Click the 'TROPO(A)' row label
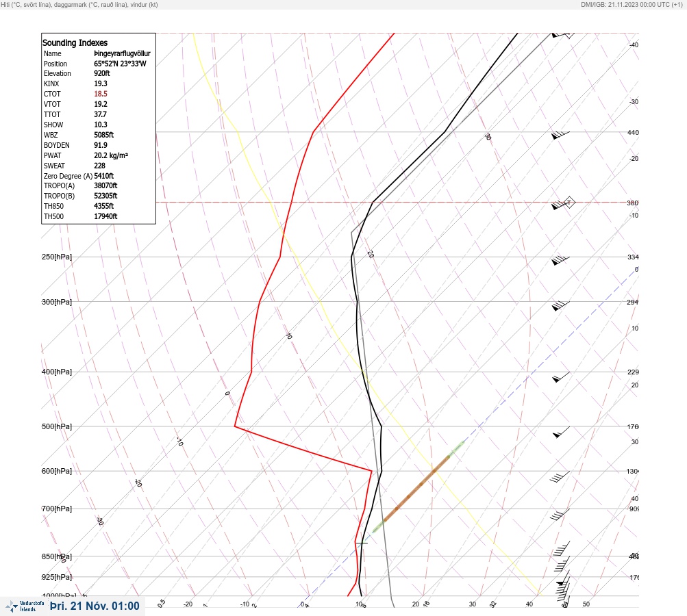Viewport: 687px width, 616px height. click(x=59, y=185)
